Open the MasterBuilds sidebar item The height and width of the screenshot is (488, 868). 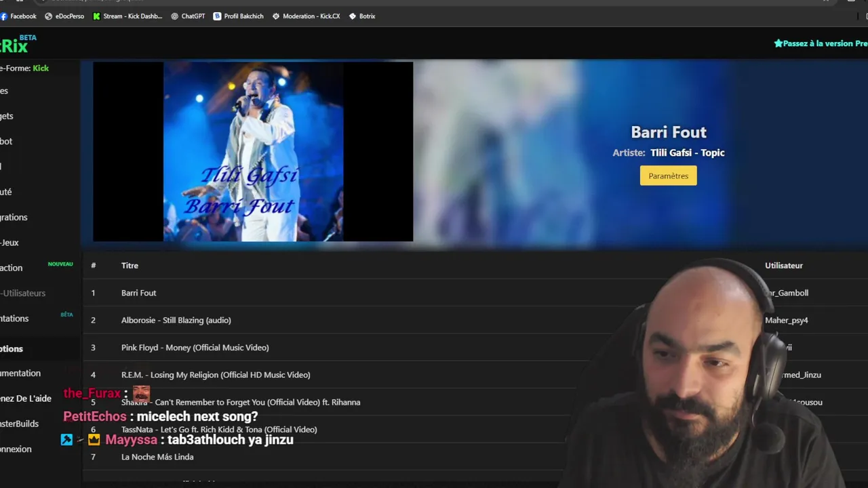(x=20, y=424)
